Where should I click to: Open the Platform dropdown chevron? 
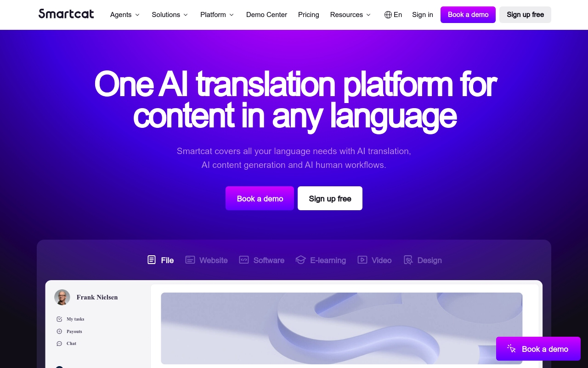(232, 15)
